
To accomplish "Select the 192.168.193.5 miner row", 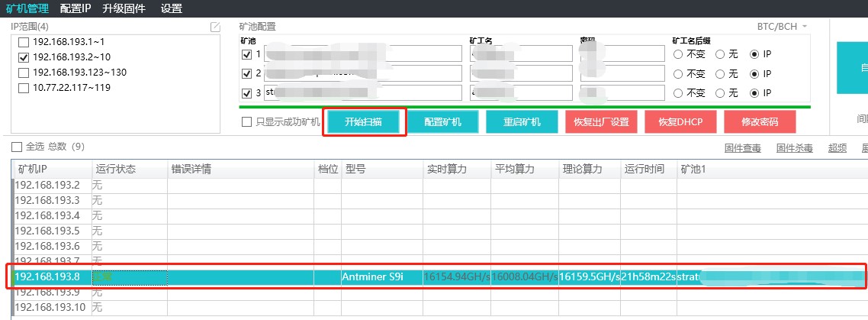I will [x=47, y=231].
